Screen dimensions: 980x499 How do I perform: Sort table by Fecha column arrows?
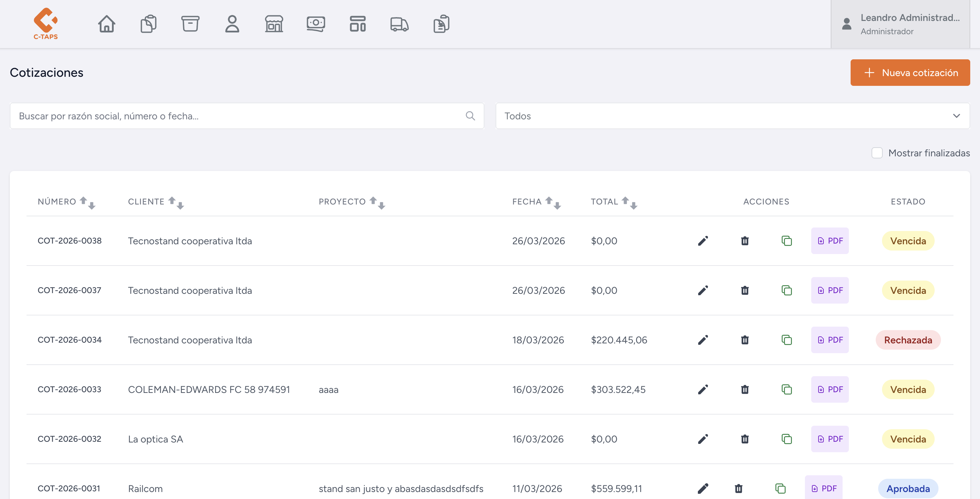553,202
